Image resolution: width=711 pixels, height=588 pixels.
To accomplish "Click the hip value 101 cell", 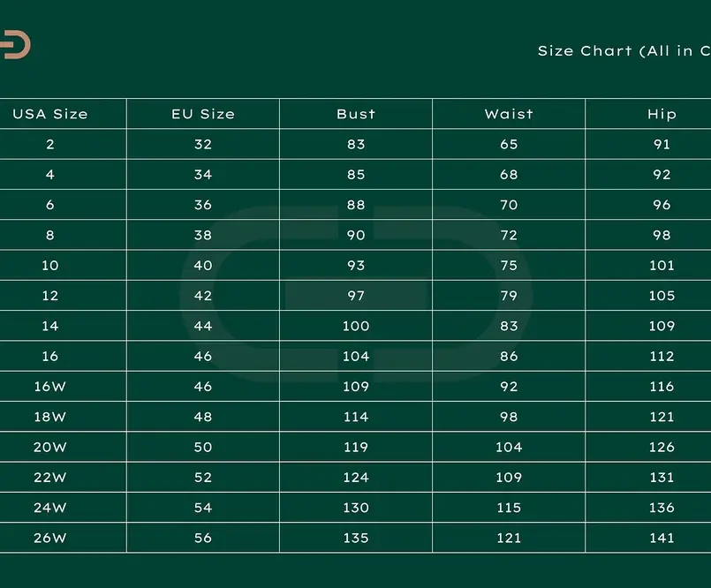I will tap(648, 265).
